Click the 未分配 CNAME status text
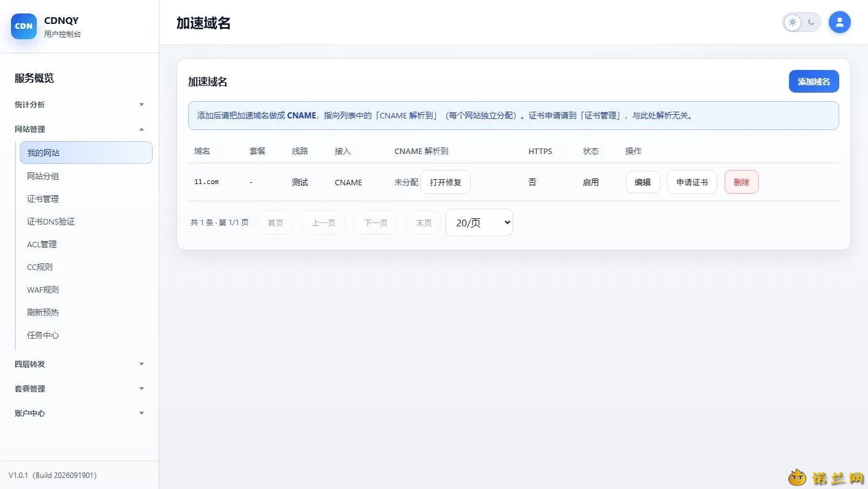The width and height of the screenshot is (868, 489). (406, 182)
